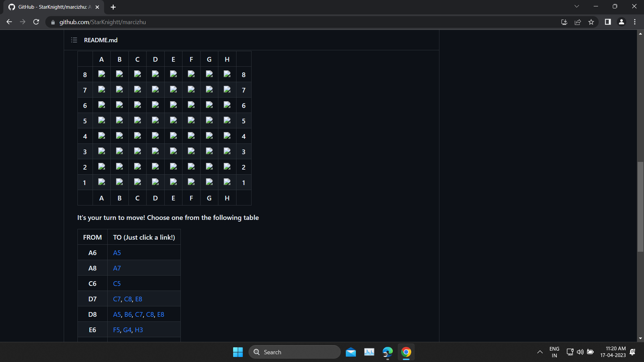Click the share icon next to the address bar
Image resolution: width=644 pixels, height=362 pixels.
(x=578, y=22)
